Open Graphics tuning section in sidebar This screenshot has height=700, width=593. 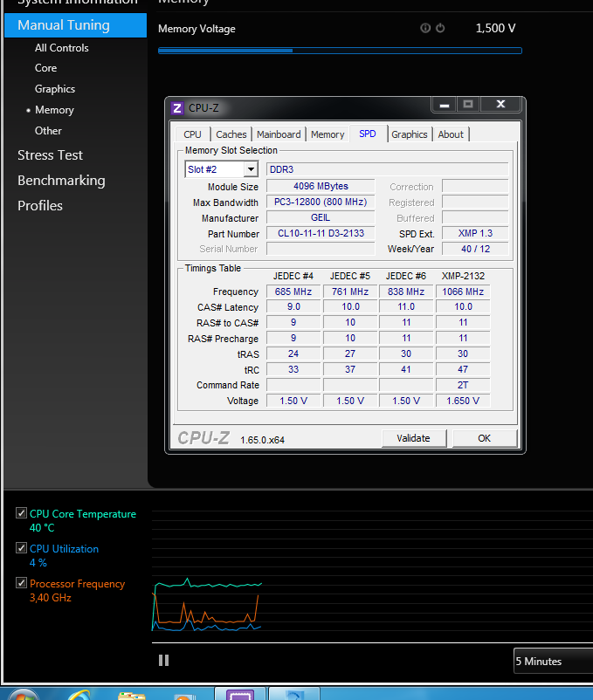55,89
